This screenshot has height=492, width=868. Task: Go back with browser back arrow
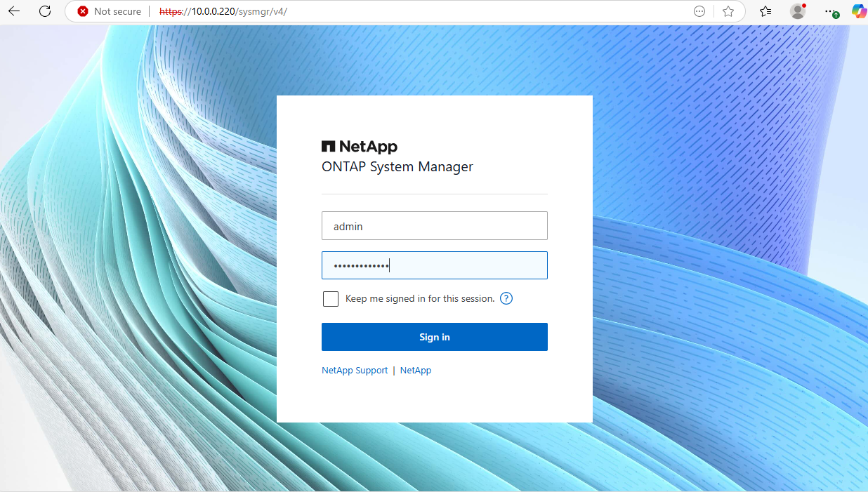pos(14,11)
